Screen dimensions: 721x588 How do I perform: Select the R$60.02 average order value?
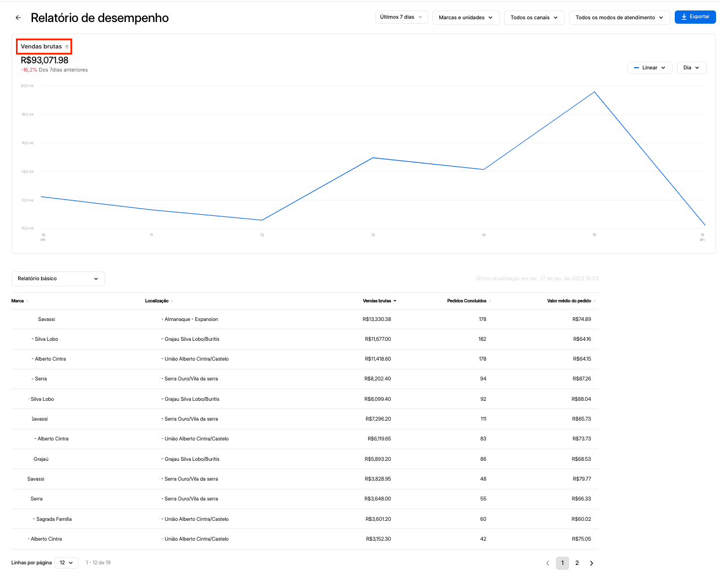(581, 519)
